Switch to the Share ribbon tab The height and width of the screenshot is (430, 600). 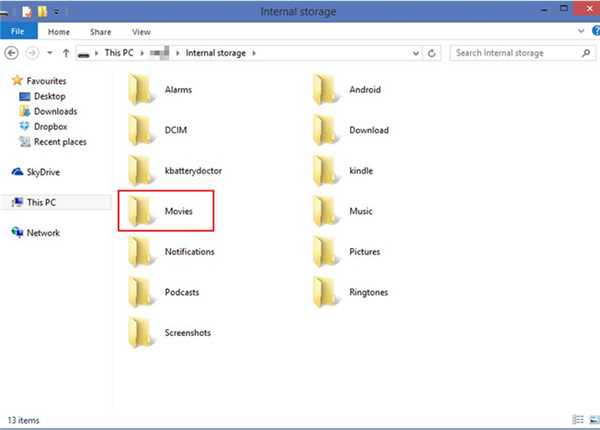click(x=101, y=32)
